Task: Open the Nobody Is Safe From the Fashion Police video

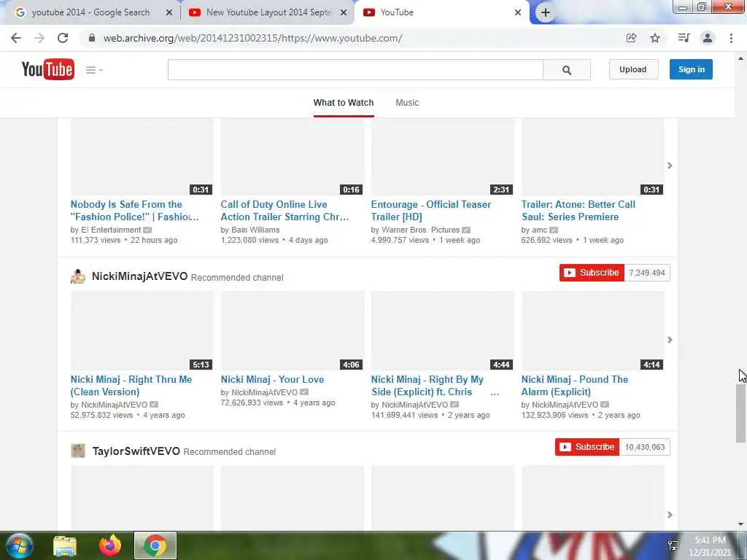Action: [x=135, y=211]
